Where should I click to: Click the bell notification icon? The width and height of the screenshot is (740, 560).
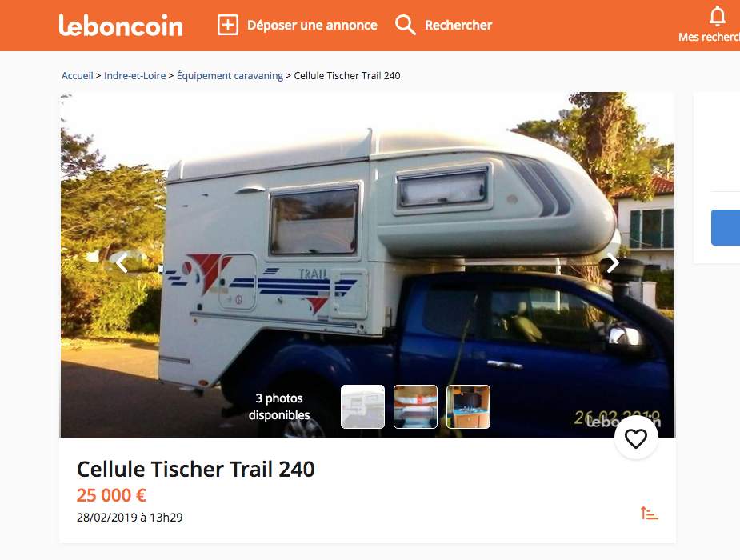(718, 16)
